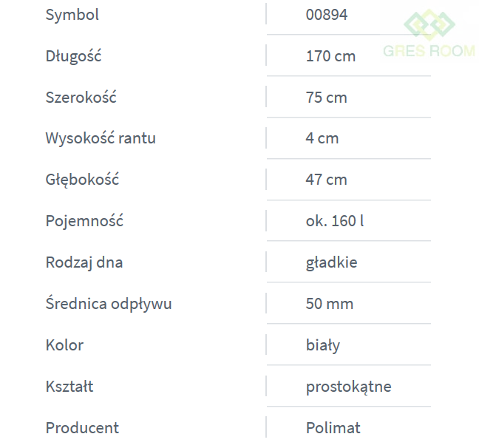Select the prostokątne shape value
This screenshot has width=479, height=448.
coord(349,387)
